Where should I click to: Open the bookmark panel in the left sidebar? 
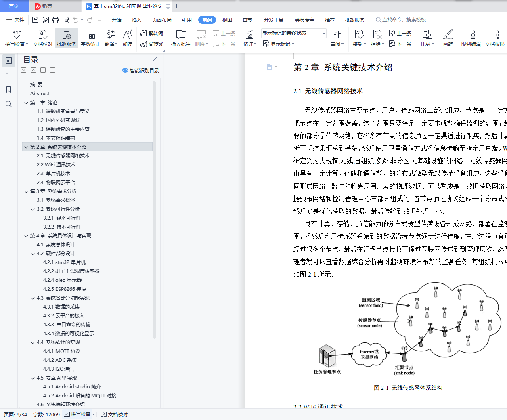[9, 90]
